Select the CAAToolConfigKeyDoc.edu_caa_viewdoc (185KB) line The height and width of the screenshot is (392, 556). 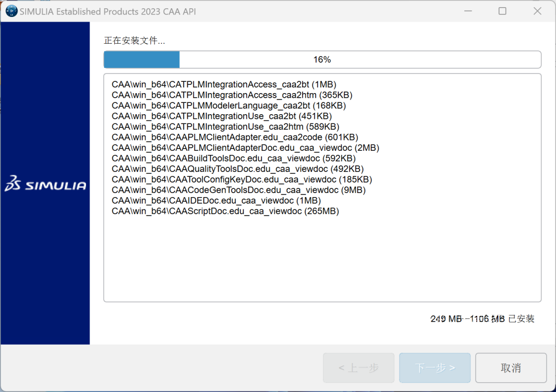(x=242, y=180)
